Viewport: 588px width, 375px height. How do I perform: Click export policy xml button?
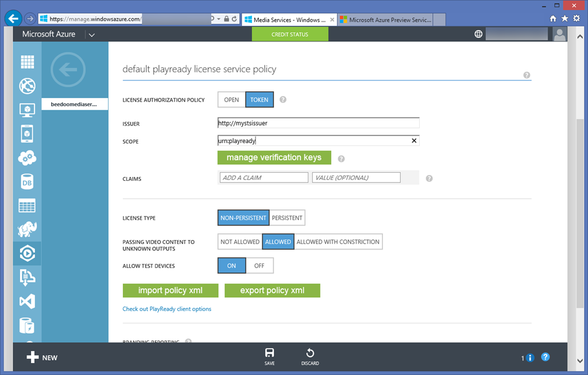click(272, 291)
